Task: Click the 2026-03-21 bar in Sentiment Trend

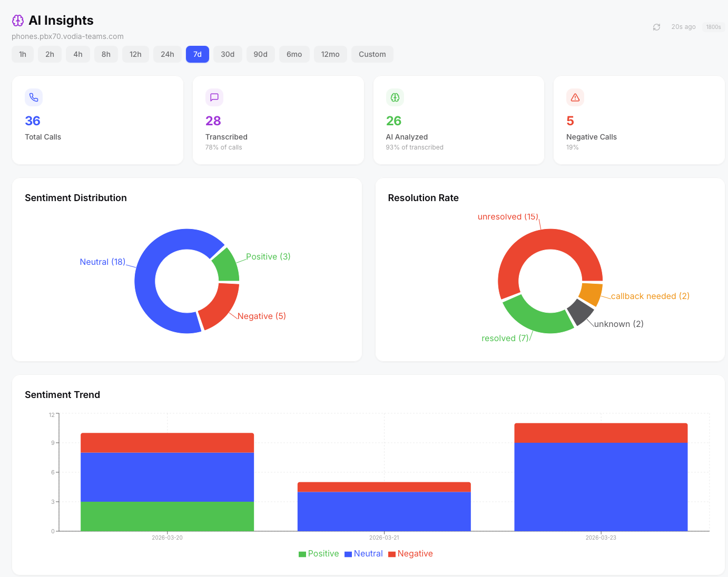Action: pos(384,508)
